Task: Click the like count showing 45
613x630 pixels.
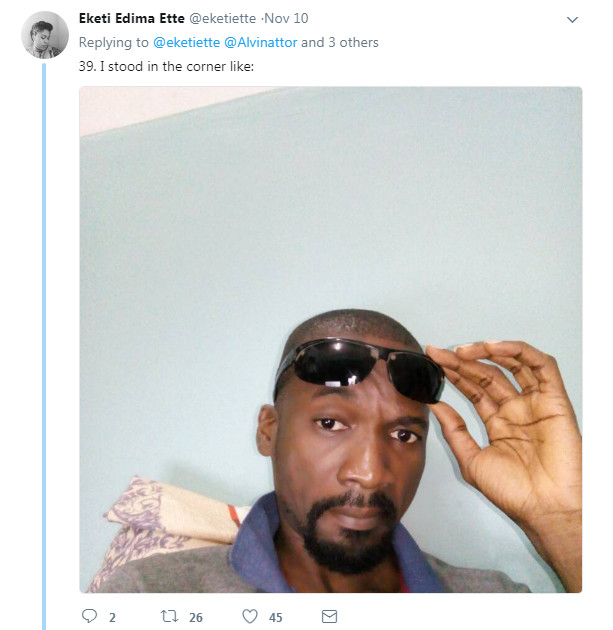Action: click(276, 618)
